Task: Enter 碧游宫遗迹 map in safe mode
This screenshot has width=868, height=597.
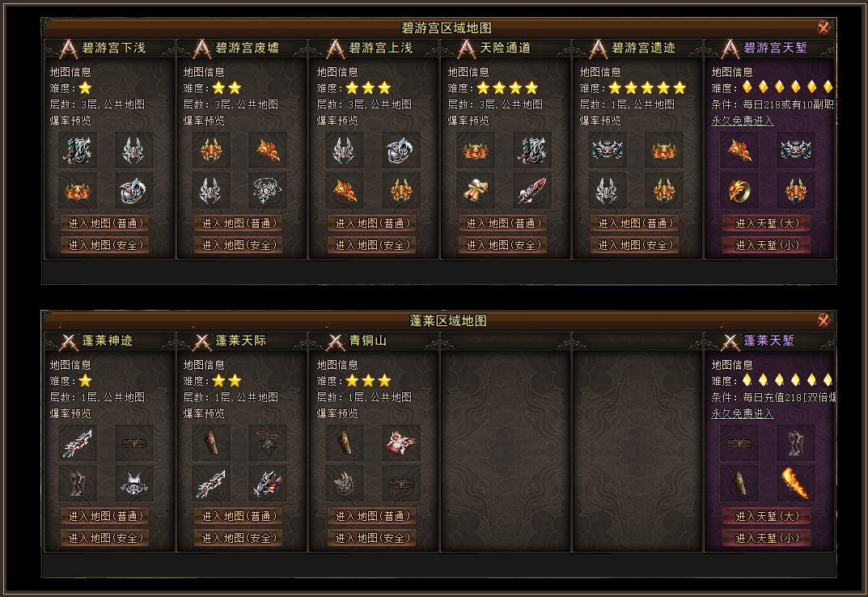Action: [x=635, y=245]
